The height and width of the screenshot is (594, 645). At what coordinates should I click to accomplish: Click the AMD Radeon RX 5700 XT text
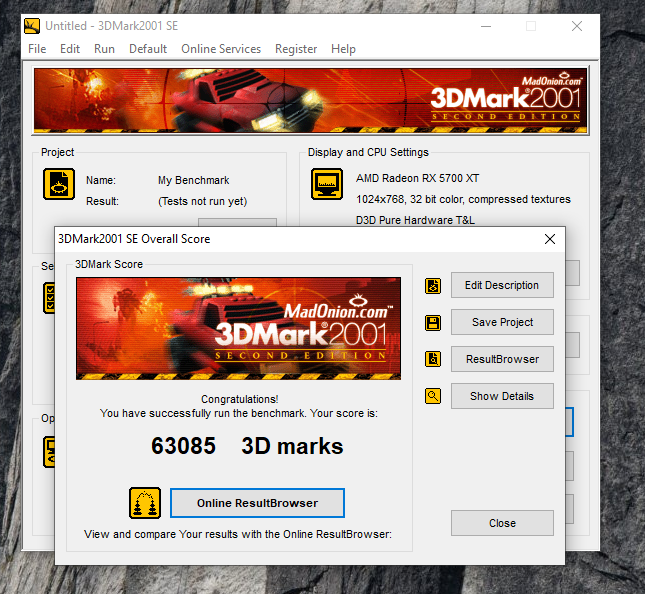click(418, 178)
